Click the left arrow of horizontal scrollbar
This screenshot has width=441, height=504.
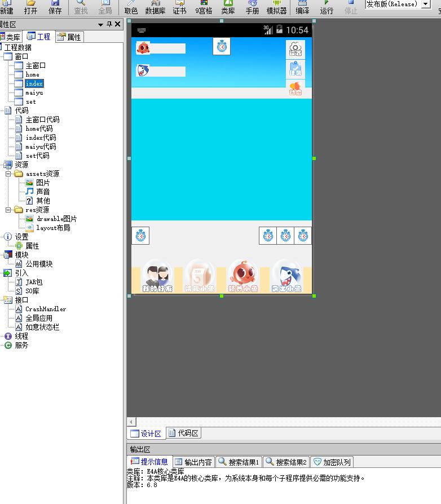131,422
